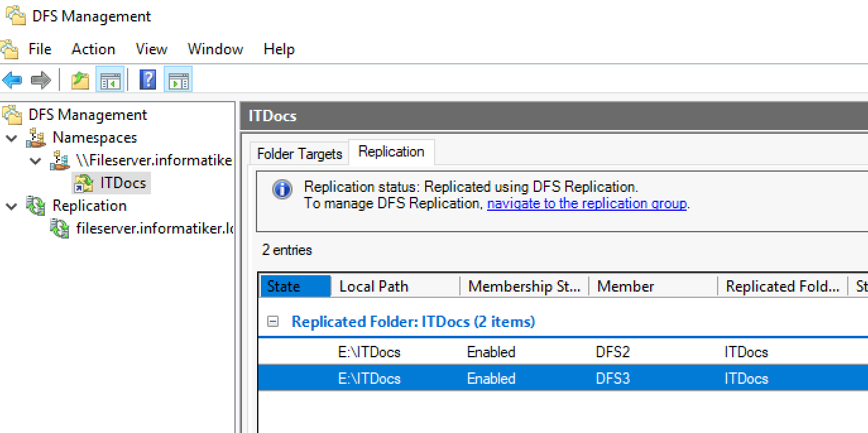Click the Replicated Folder: ITDocs (2 items) heading
This screenshot has height=433, width=868.
(413, 321)
